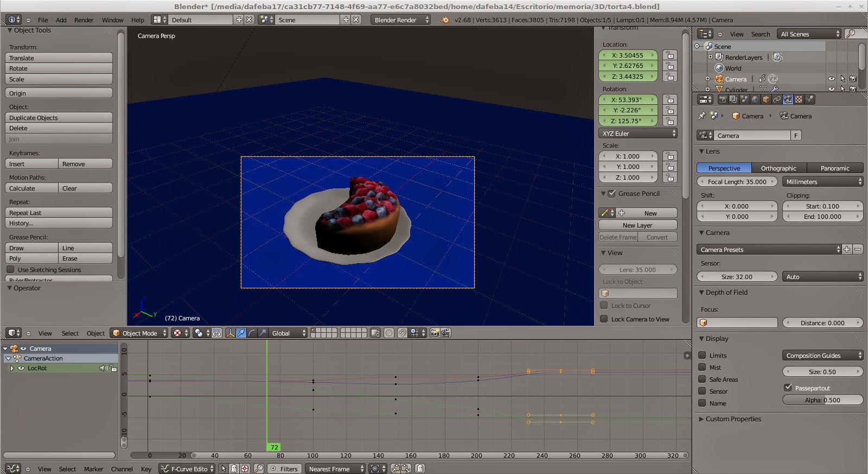This screenshot has height=474, width=868.
Task: Open the Object Constraints chain-link tab
Action: pyautogui.click(x=777, y=99)
